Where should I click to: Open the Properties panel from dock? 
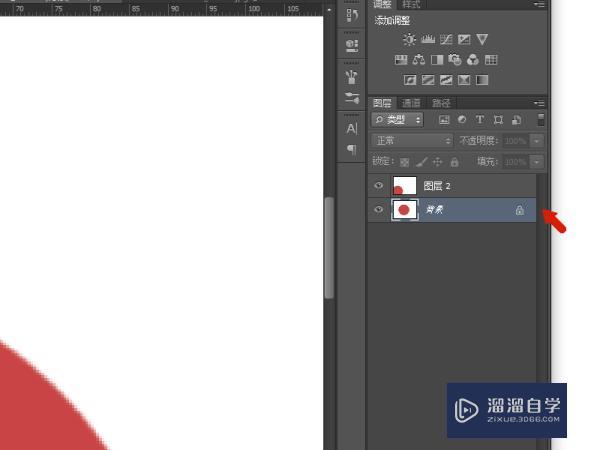(x=352, y=46)
